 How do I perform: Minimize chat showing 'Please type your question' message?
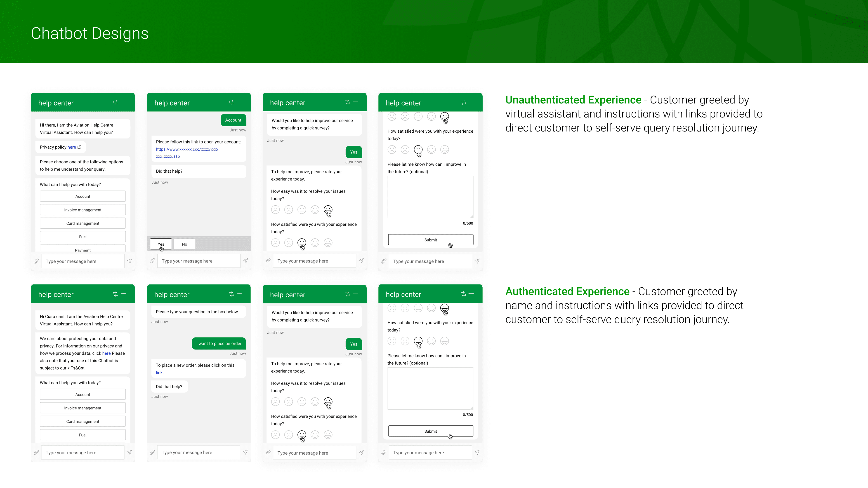click(240, 294)
